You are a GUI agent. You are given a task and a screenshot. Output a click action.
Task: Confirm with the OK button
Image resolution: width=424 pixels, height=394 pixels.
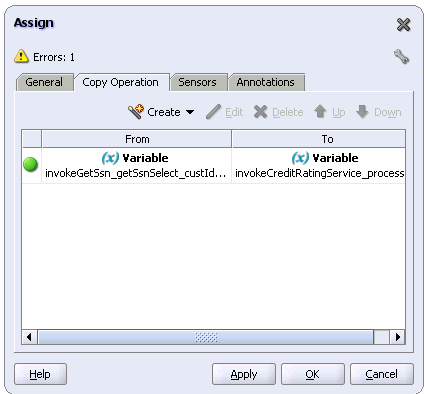pos(313,374)
